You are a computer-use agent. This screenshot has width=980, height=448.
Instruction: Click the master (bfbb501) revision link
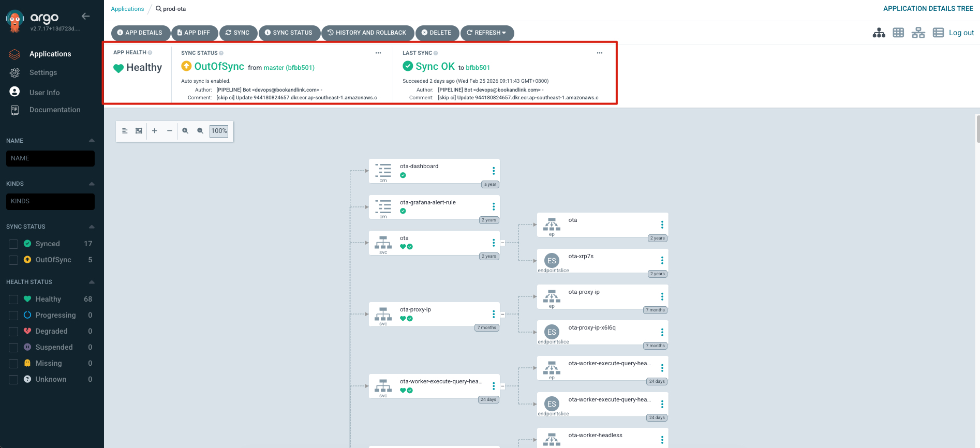(289, 68)
